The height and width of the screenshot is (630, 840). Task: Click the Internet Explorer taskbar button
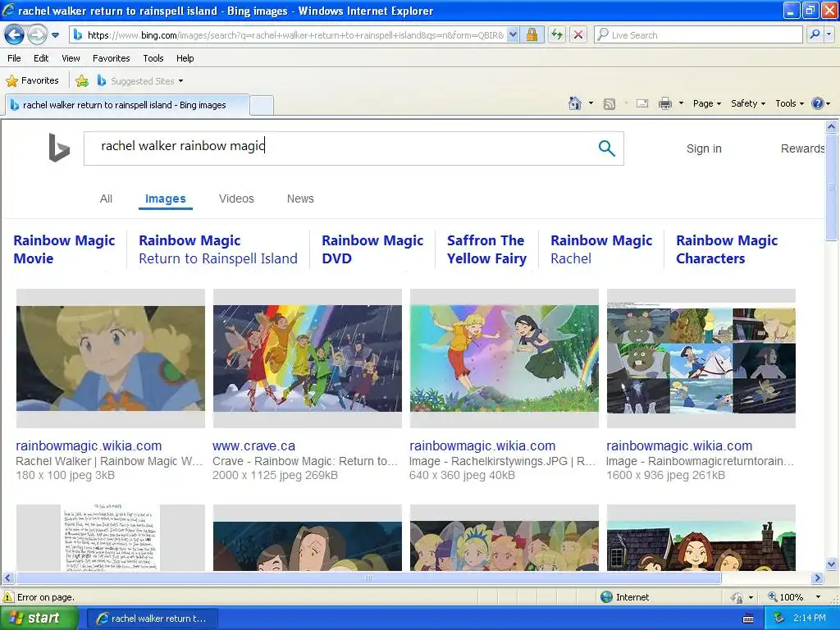(x=152, y=619)
